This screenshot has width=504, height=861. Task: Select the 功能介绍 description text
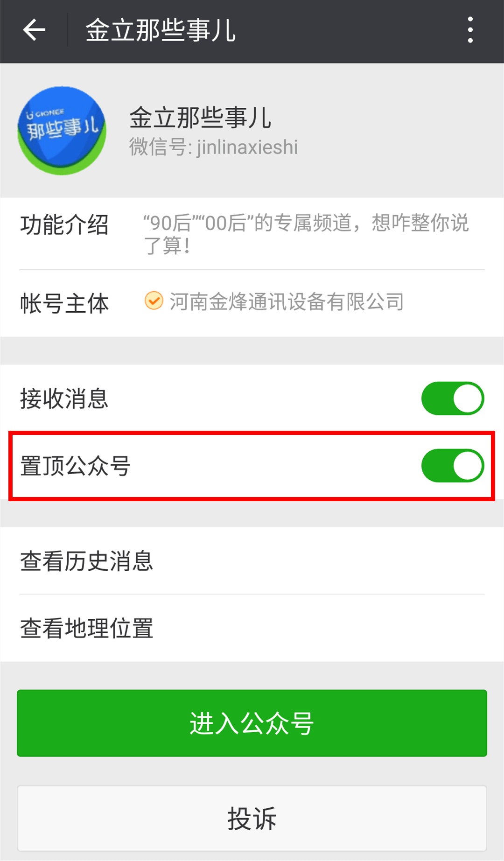coord(306,234)
